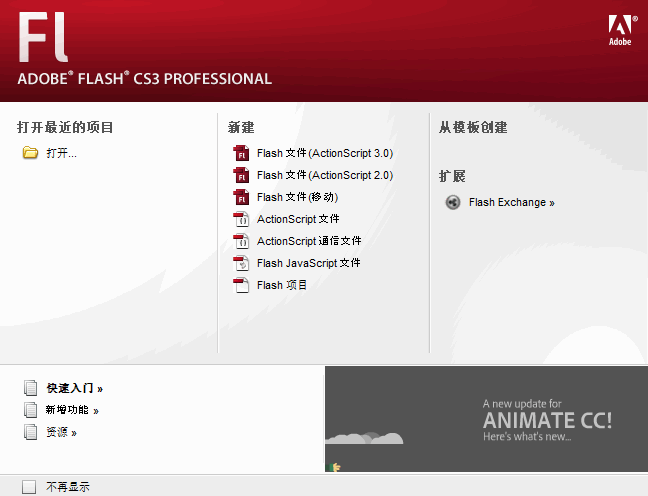Click the large Fl Flash logo
The width and height of the screenshot is (648, 496).
click(x=43, y=37)
